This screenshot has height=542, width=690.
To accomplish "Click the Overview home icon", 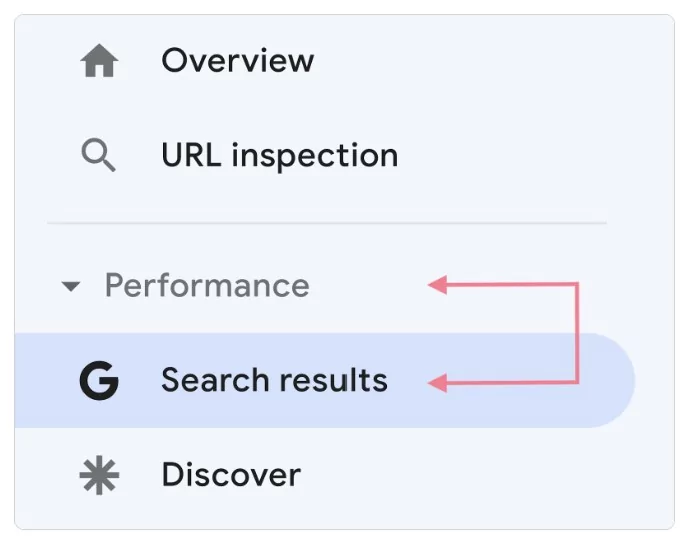I will [x=99, y=62].
